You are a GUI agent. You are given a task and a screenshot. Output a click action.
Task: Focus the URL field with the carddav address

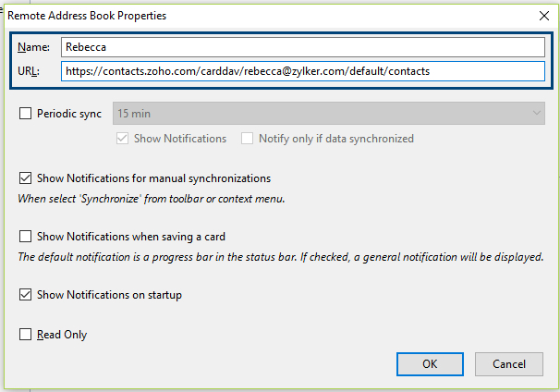click(303, 71)
